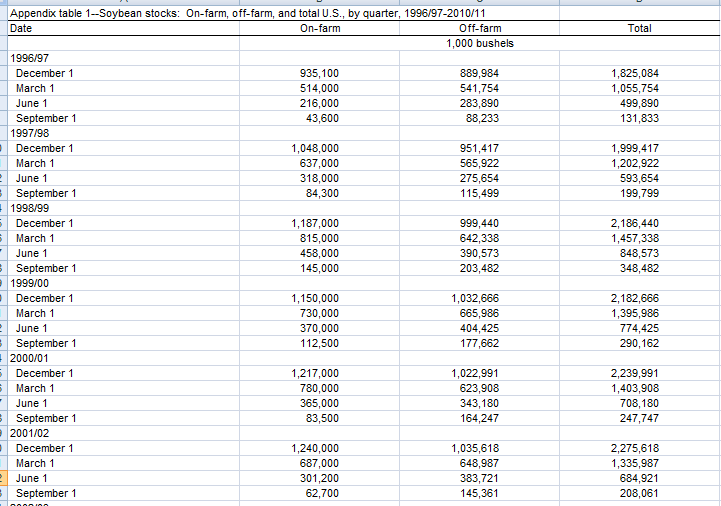
Task: Select the 2000/01 year label cell
Action: click(29, 358)
